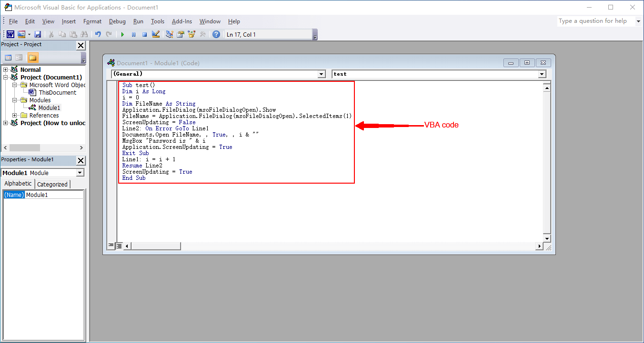Save the document with the floppy icon

point(38,34)
